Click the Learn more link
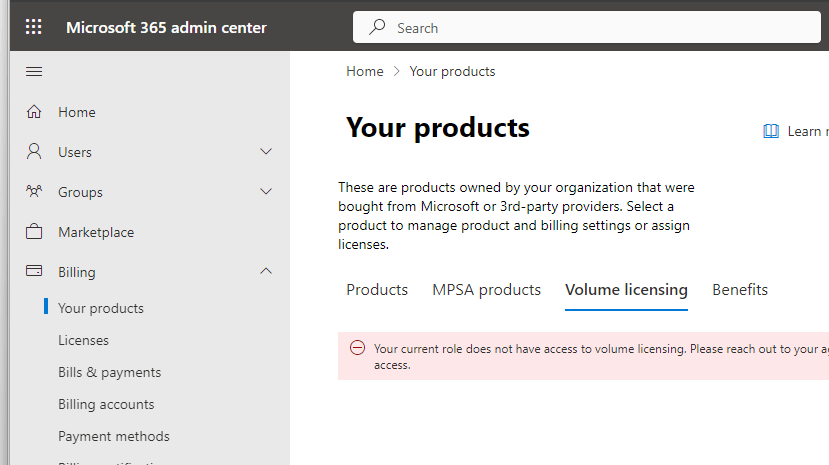This screenshot has height=465, width=829. [x=808, y=131]
